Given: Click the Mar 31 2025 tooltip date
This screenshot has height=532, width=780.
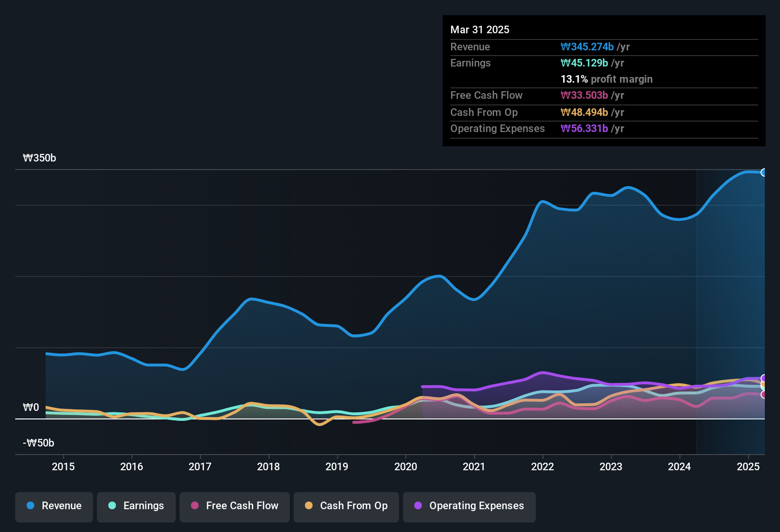Looking at the screenshot, I should click(480, 29).
